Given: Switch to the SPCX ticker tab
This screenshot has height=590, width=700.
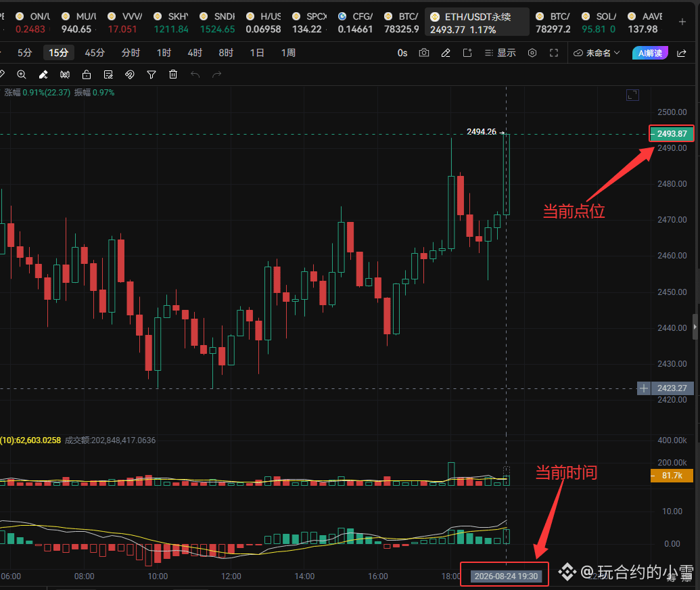Looking at the screenshot, I should (309, 22).
